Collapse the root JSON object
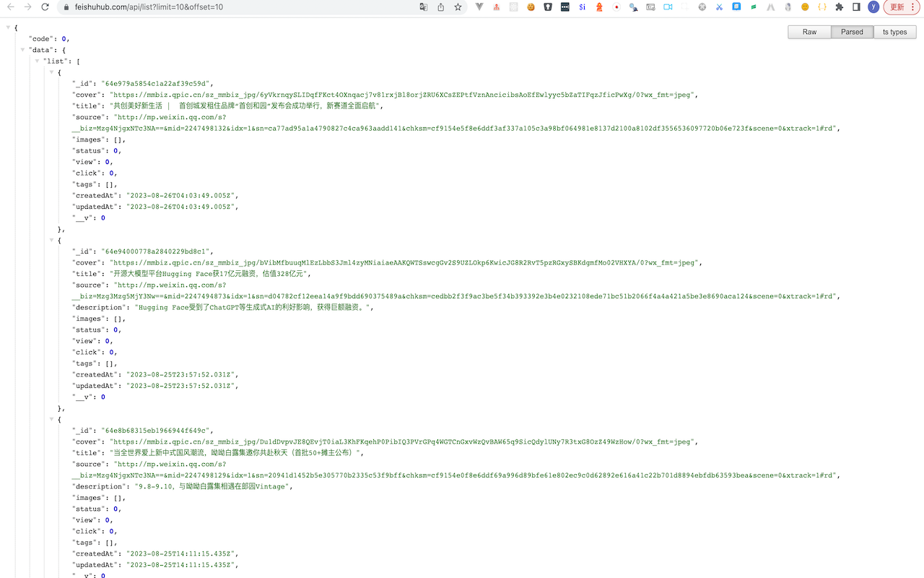This screenshot has height=578, width=924. 6,27
